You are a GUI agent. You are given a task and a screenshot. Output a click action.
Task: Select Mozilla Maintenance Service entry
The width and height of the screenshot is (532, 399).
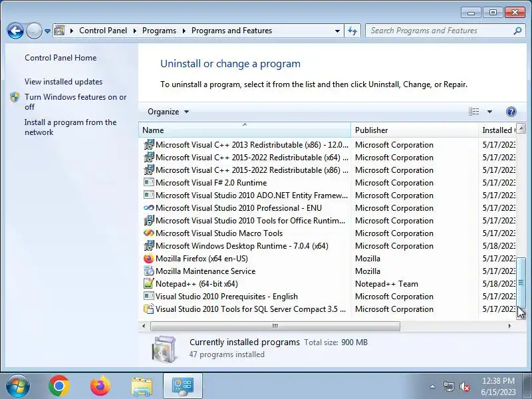tap(205, 271)
